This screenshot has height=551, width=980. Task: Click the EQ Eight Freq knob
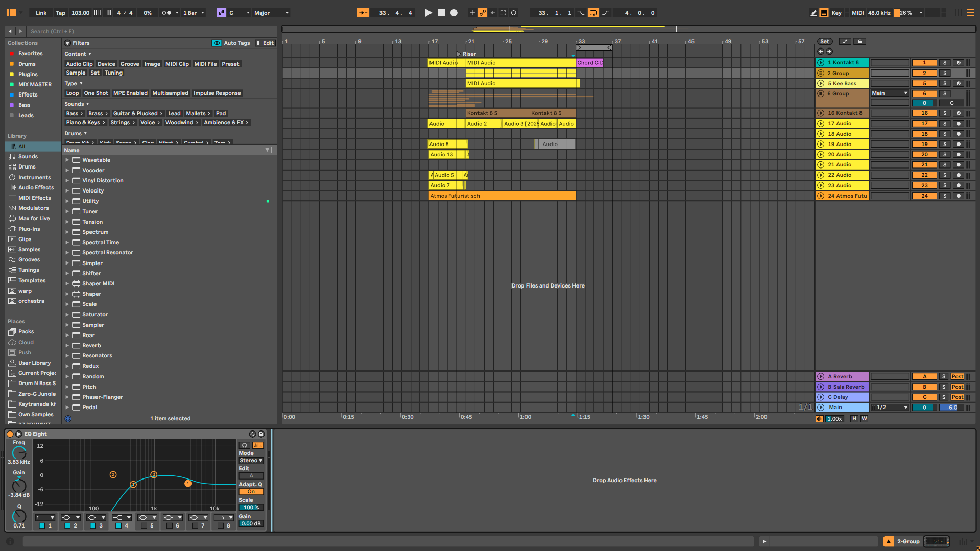click(x=19, y=452)
